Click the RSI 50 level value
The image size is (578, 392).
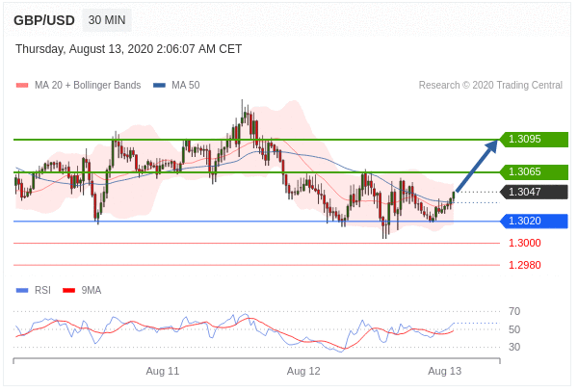click(514, 329)
